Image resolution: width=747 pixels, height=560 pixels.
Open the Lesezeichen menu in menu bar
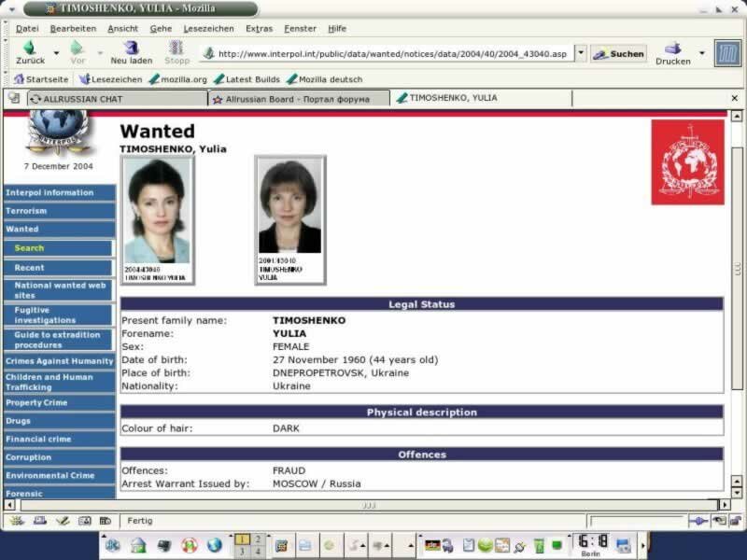tap(208, 29)
